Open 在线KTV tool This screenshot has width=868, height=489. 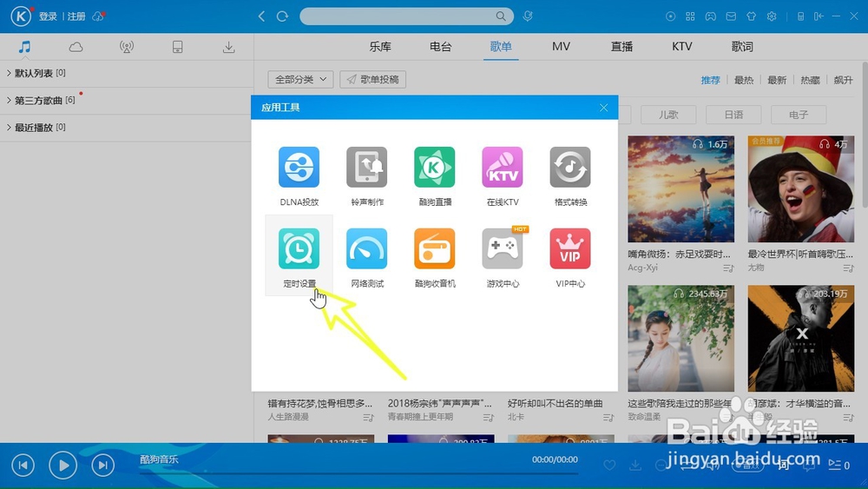tap(502, 176)
